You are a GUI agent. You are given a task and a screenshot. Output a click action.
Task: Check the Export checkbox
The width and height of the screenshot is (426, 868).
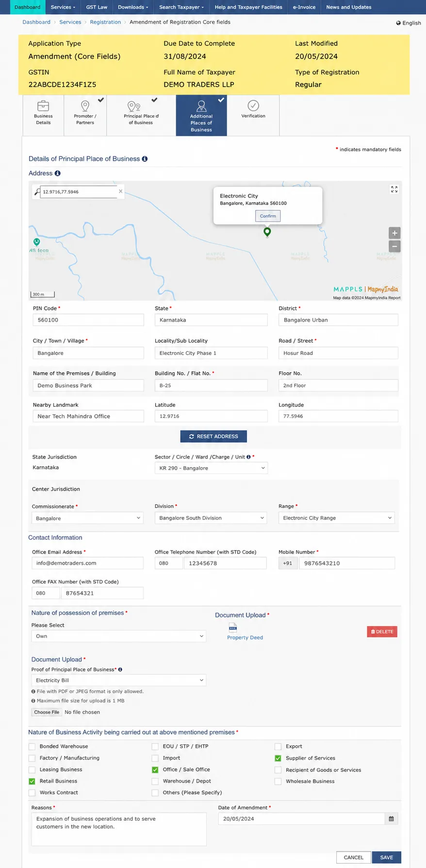(x=278, y=746)
